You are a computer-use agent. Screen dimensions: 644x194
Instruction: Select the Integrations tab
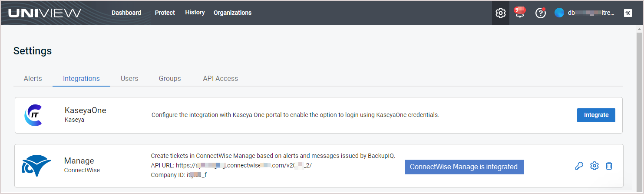[81, 79]
